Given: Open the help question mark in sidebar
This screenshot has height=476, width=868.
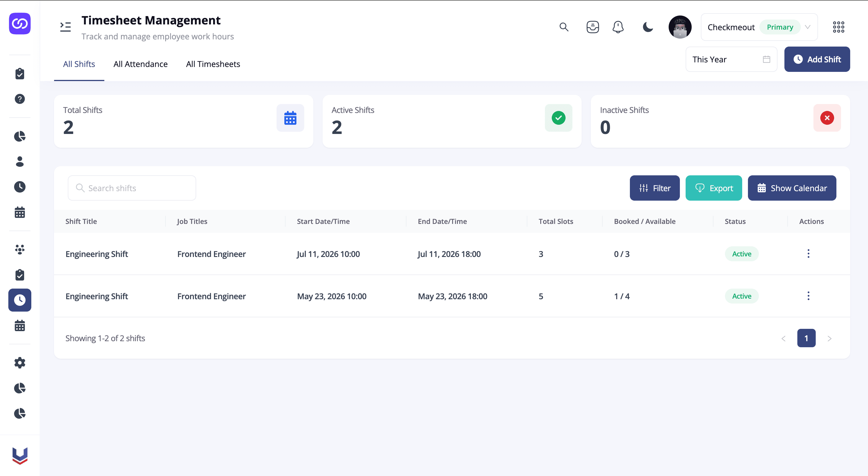Looking at the screenshot, I should click(x=20, y=99).
